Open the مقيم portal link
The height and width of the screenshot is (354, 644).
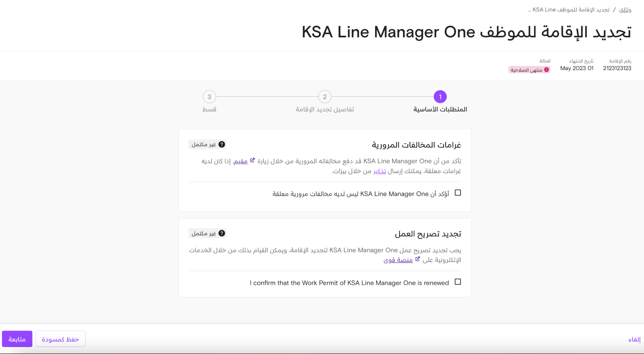click(241, 161)
